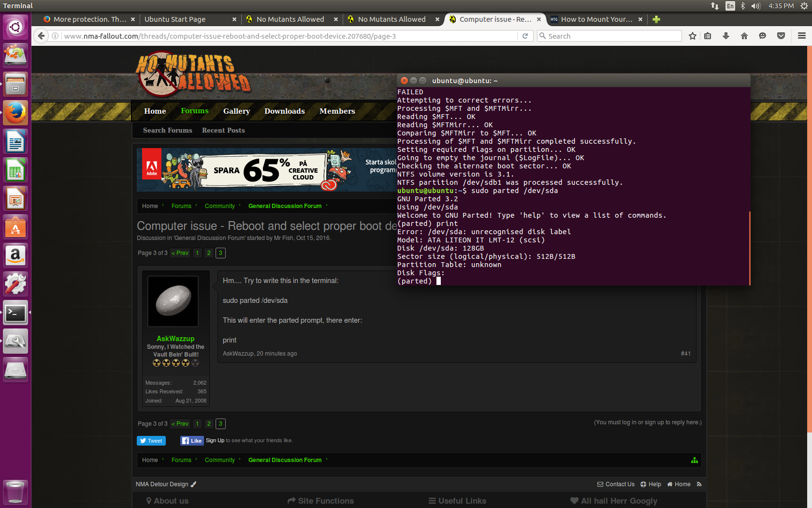812x508 pixels.
Task: Go to the Firefox home page icon
Action: point(744,36)
